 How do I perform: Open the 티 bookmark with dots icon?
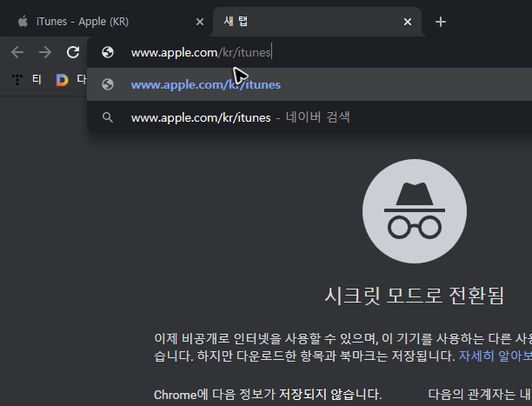26,79
